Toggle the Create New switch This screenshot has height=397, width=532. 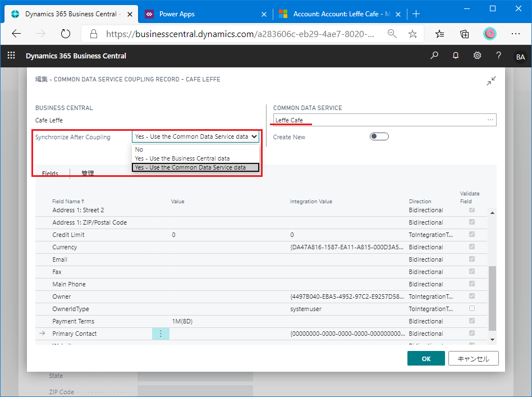379,136
